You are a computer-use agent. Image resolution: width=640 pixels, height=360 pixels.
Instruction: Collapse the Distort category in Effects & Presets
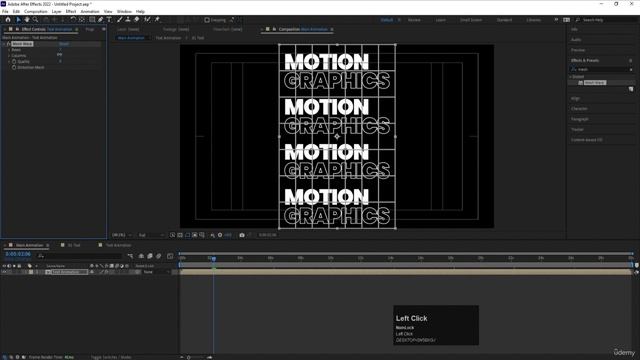(x=570, y=77)
